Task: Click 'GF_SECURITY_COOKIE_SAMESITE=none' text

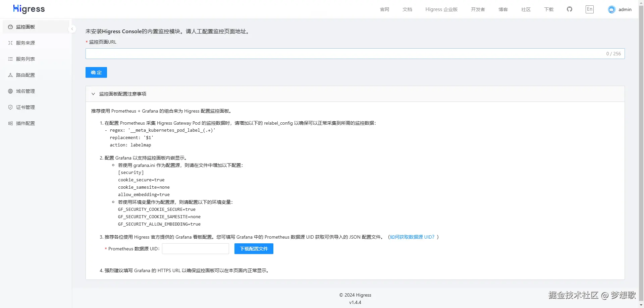Action: point(159,217)
